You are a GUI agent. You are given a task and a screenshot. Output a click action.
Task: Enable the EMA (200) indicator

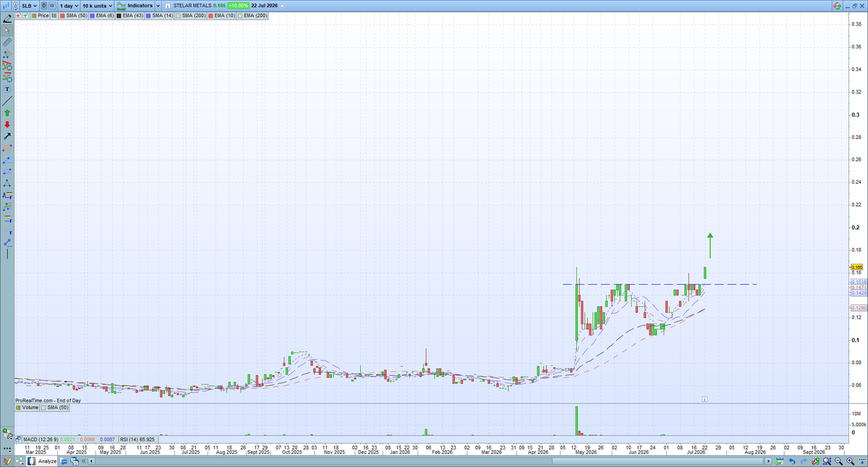252,15
